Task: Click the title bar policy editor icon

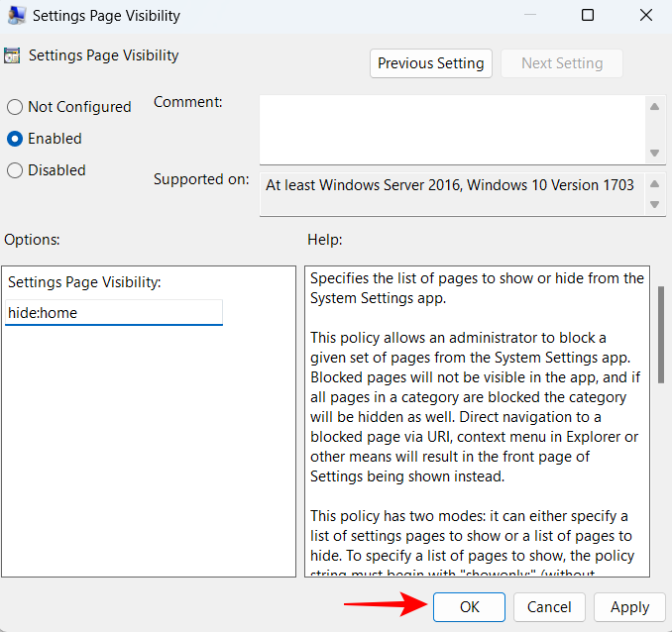Action: click(17, 16)
